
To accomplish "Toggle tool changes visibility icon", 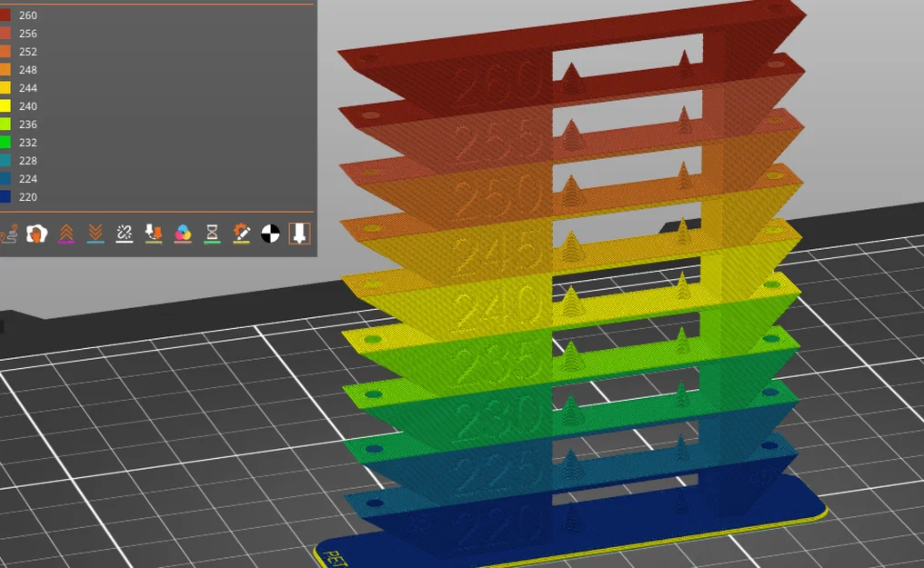I will click(154, 234).
